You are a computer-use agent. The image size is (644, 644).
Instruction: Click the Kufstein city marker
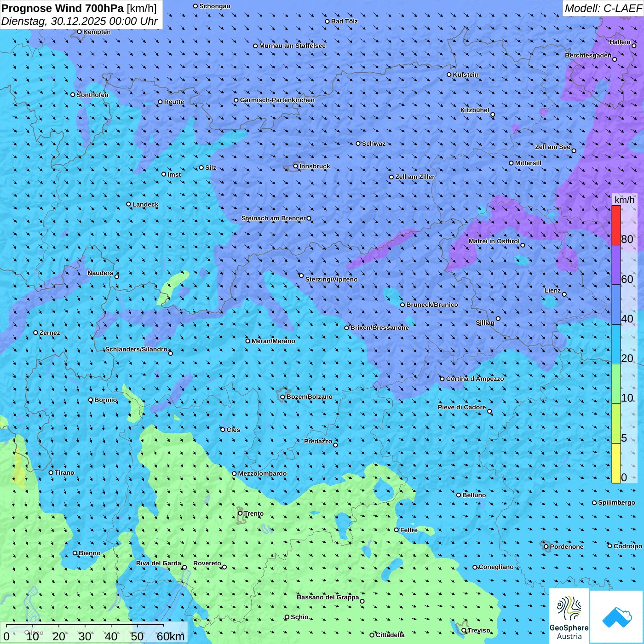click(x=449, y=75)
